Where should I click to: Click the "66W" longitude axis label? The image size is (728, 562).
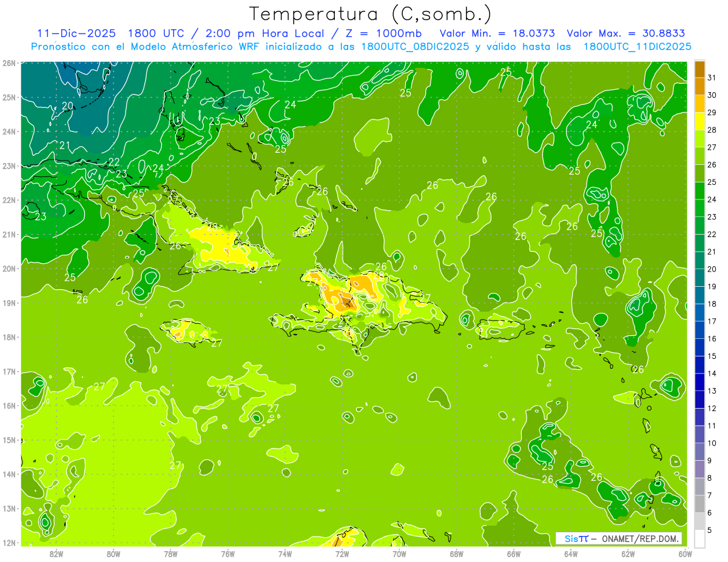[x=514, y=554]
